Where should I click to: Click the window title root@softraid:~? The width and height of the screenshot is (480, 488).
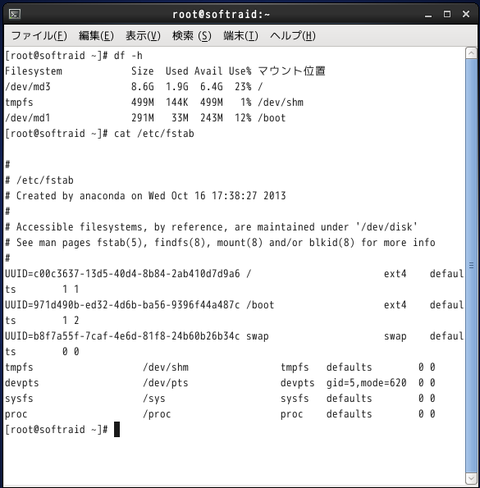221,14
